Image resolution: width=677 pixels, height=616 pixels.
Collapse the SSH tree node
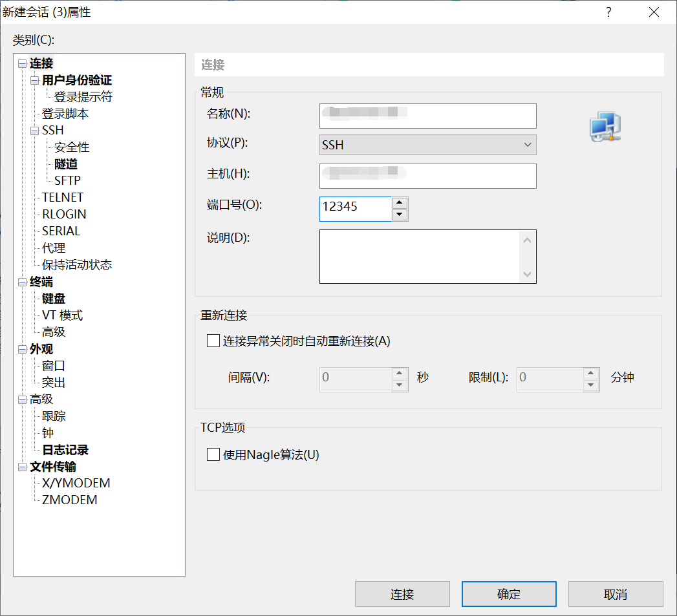pyautogui.click(x=34, y=131)
